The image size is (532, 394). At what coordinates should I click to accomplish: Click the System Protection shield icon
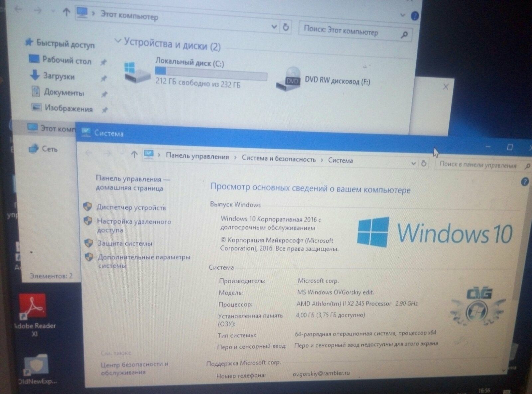pos(88,243)
